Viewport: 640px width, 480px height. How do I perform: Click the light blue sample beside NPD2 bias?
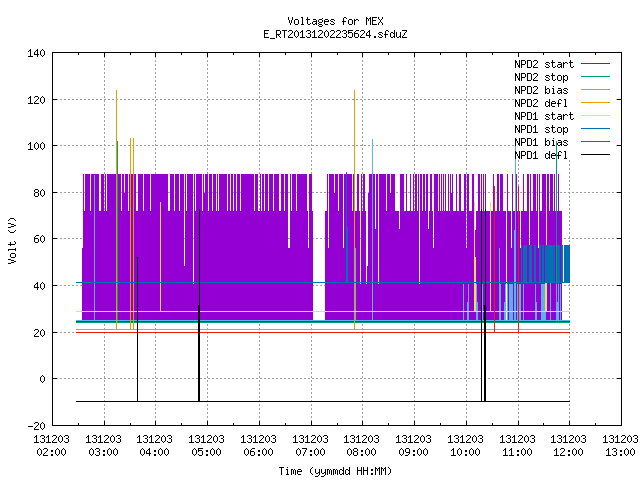pos(595,90)
